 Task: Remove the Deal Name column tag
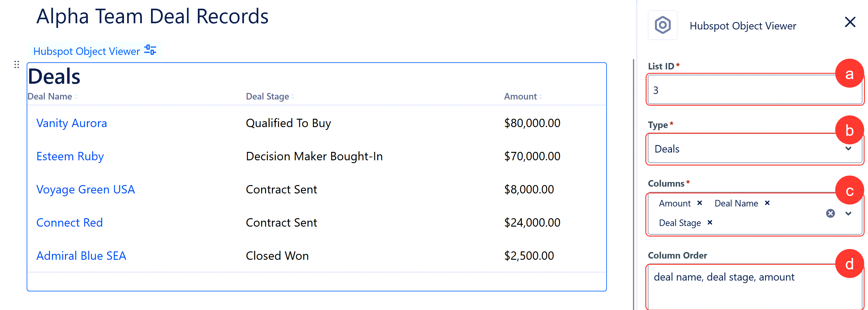[767, 203]
